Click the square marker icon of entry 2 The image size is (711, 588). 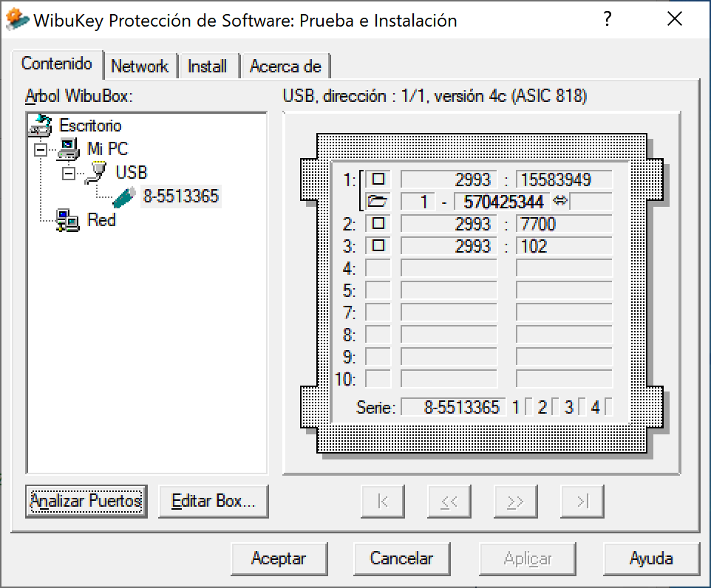(378, 224)
